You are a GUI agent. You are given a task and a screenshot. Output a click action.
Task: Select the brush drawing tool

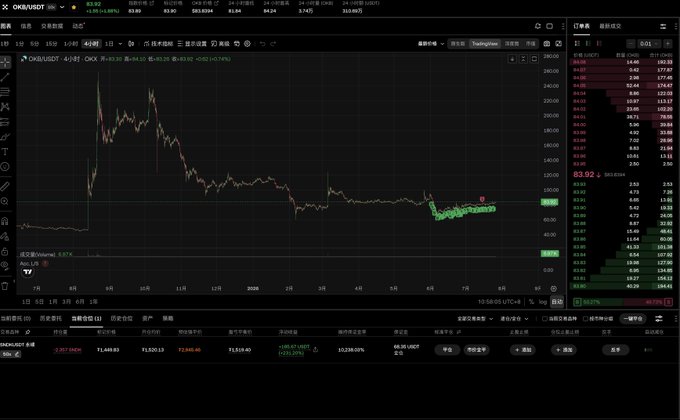pyautogui.click(x=5, y=137)
